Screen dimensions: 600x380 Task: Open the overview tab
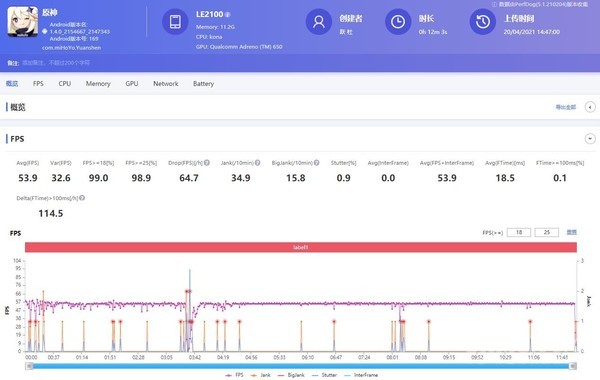(x=12, y=83)
